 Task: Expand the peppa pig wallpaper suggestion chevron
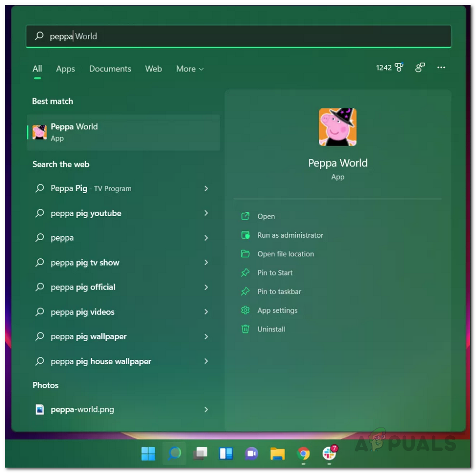coord(206,337)
